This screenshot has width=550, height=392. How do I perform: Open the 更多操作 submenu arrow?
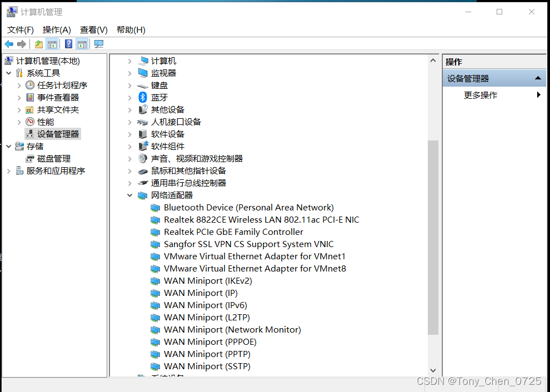[x=539, y=95]
